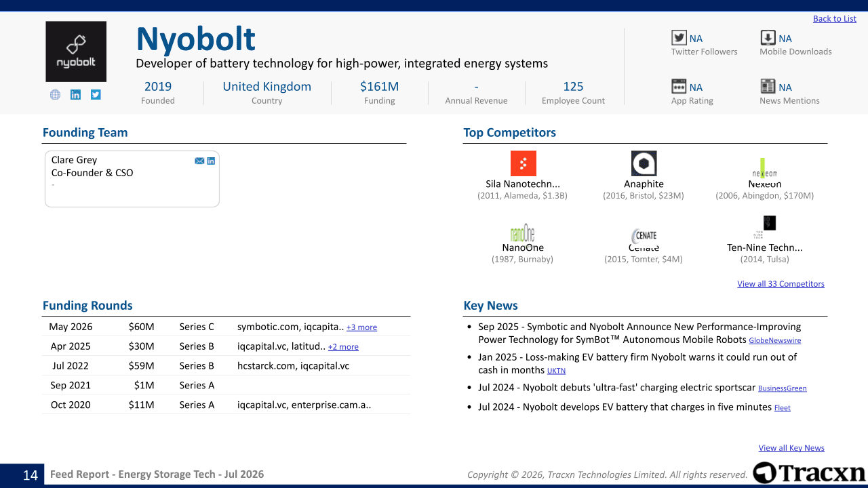Open the Nexeon competitor logo
The image size is (868, 488).
tap(764, 168)
